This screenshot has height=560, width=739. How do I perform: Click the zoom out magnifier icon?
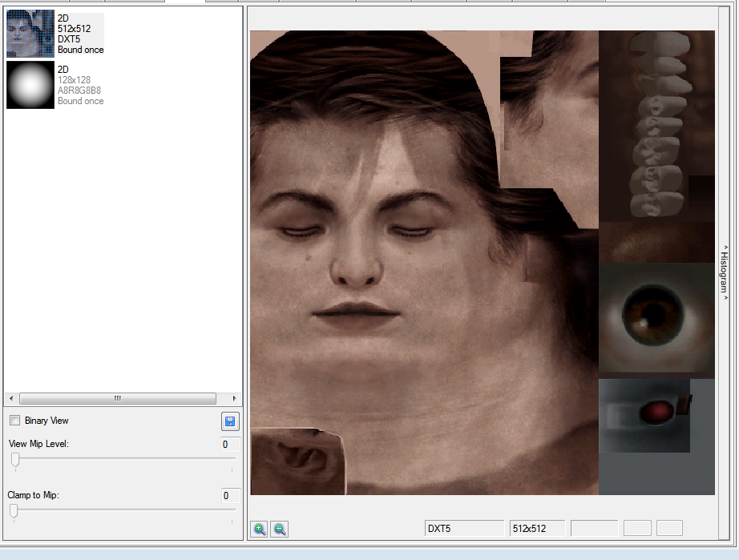point(280,529)
